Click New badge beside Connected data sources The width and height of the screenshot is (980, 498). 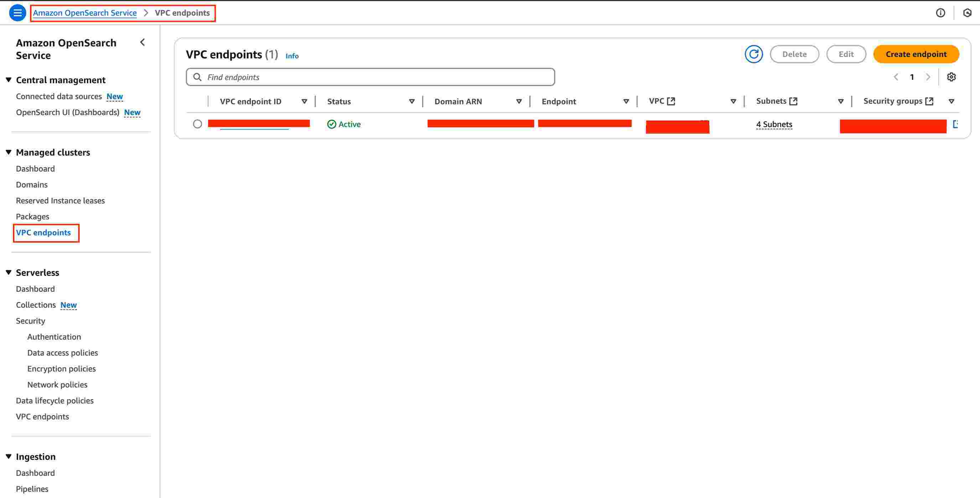click(114, 97)
